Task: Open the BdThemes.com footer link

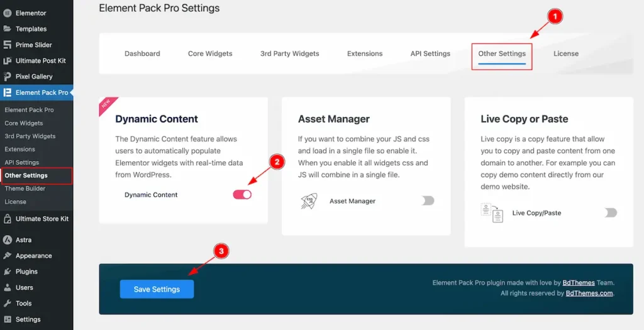Action: [589, 293]
